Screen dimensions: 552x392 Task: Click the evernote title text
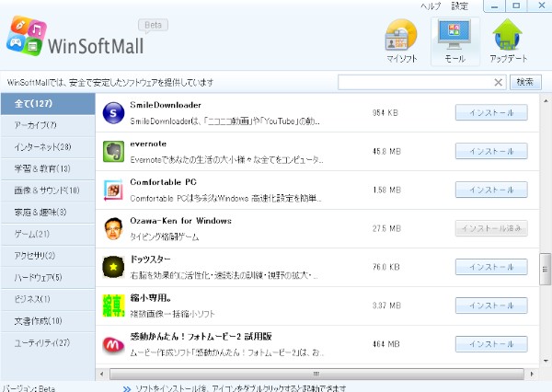(x=148, y=144)
